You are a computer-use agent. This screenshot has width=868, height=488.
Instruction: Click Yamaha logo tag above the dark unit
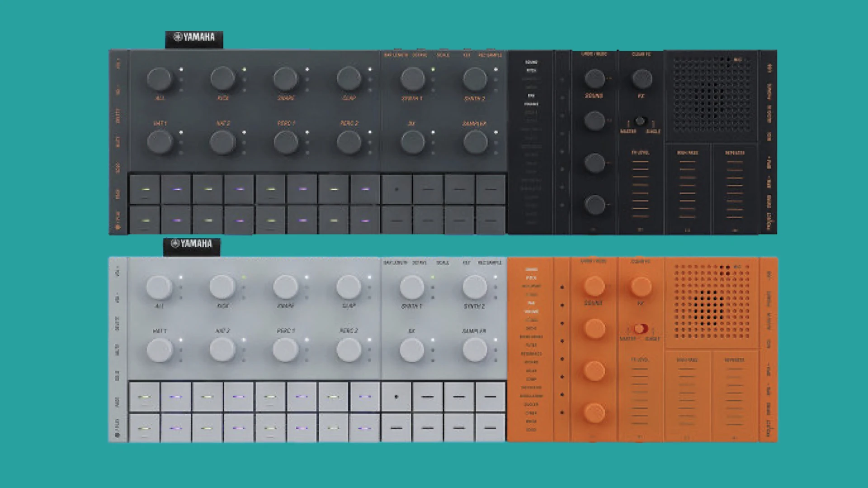pyautogui.click(x=194, y=38)
